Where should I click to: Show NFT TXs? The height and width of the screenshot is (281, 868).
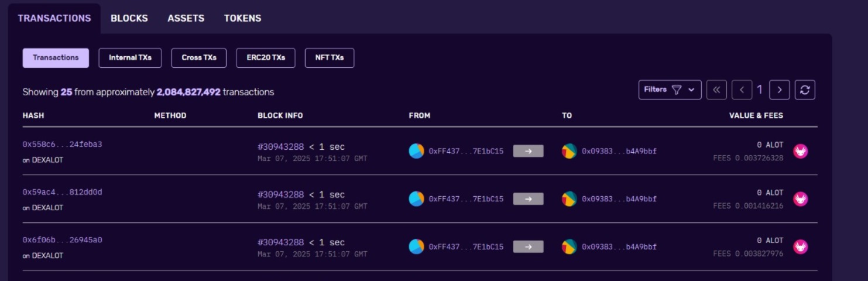(x=329, y=58)
